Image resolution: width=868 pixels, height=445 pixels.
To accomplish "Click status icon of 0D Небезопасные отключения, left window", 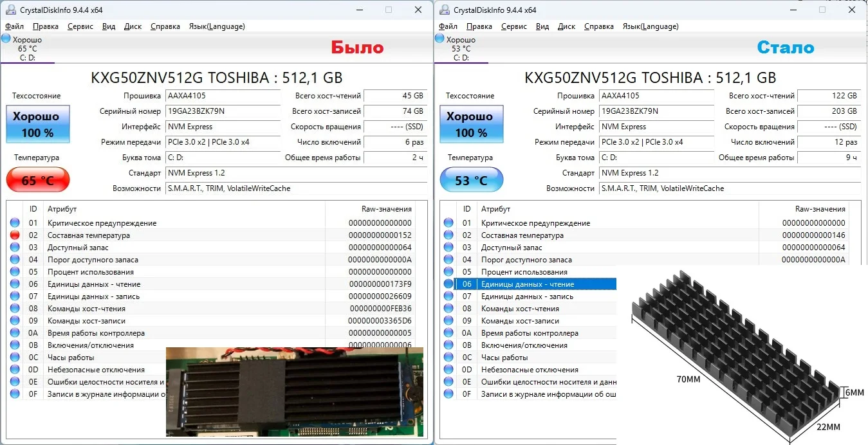I will (15, 370).
